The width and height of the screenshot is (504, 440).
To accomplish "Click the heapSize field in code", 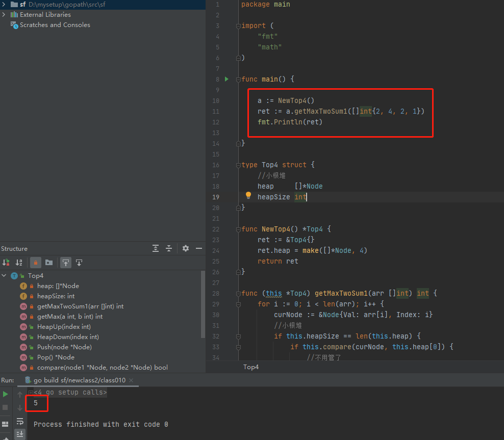I will pyautogui.click(x=273, y=197).
